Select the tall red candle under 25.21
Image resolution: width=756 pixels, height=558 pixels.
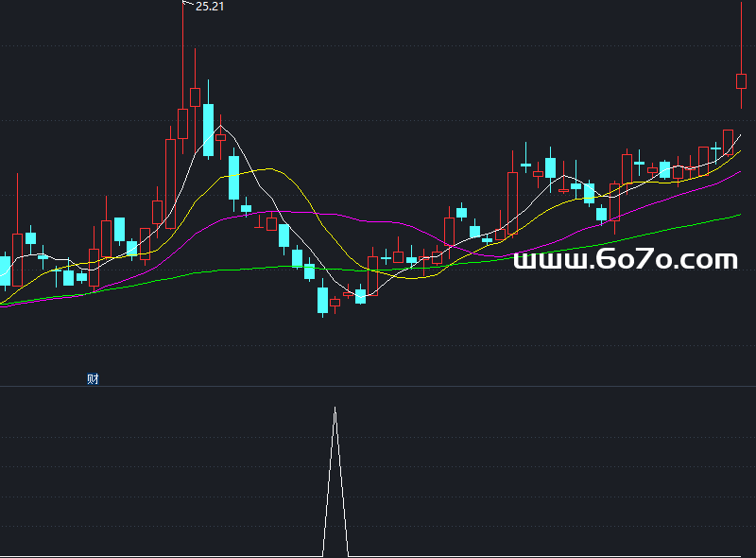182,123
